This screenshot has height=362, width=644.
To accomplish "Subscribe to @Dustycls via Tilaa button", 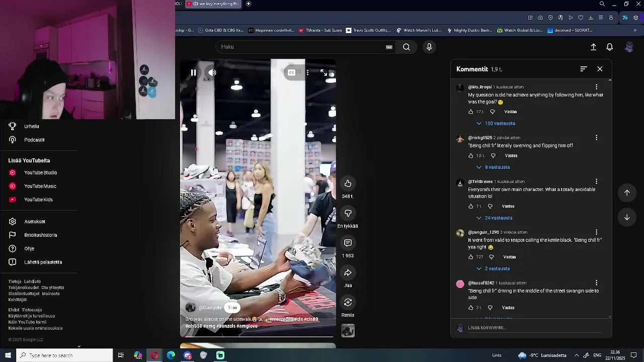I will point(232,308).
